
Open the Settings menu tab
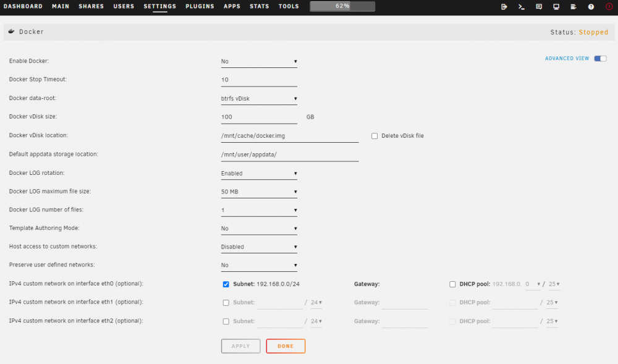159,6
